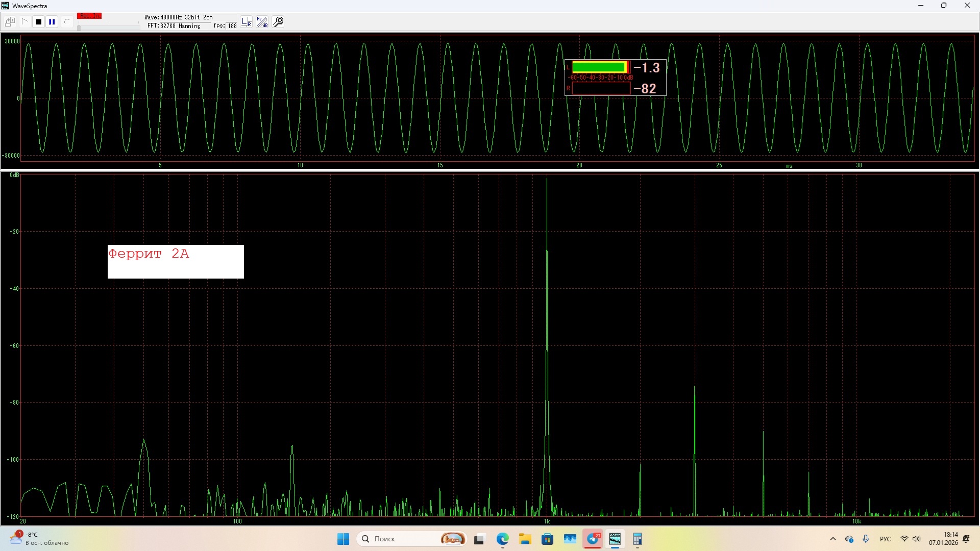Click the FFT 32768 Hanning field
980x551 pixels.
coord(174,26)
